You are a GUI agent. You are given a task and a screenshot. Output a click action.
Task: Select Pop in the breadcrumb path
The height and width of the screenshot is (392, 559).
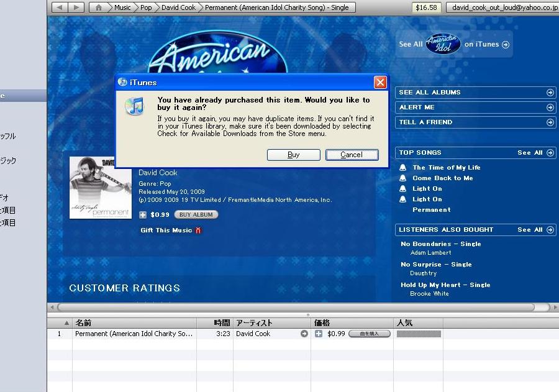pos(146,7)
